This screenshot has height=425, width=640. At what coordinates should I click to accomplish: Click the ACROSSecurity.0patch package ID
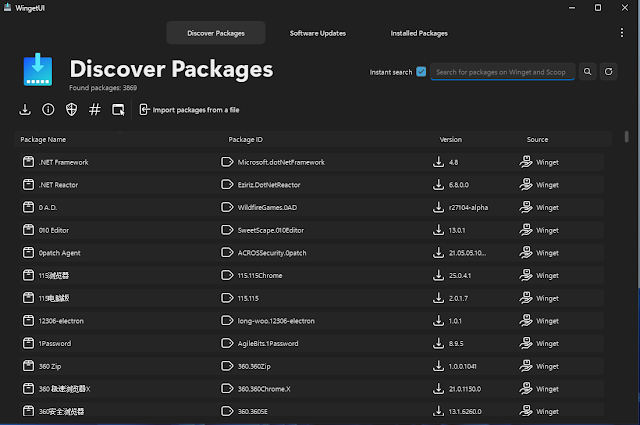(x=272, y=253)
